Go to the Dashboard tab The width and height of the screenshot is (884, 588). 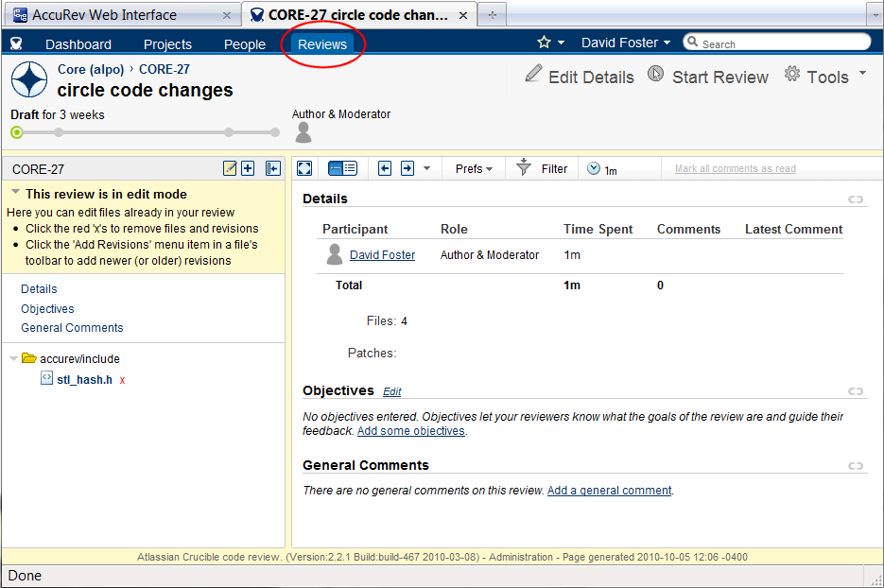point(78,44)
